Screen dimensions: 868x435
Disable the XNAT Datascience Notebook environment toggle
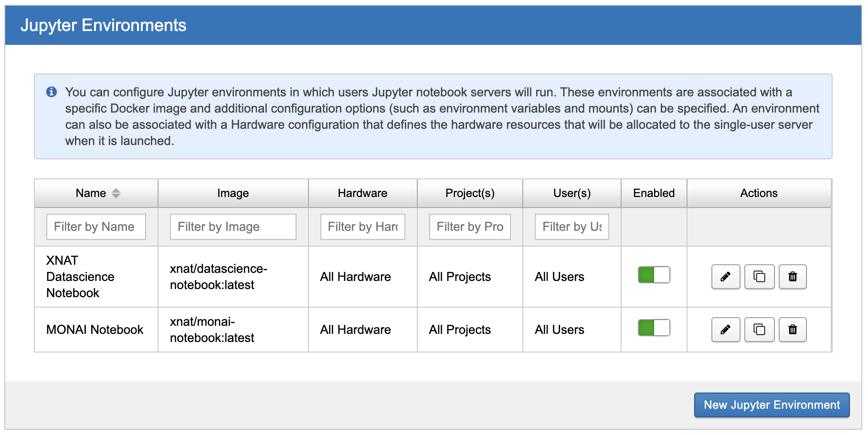(653, 274)
